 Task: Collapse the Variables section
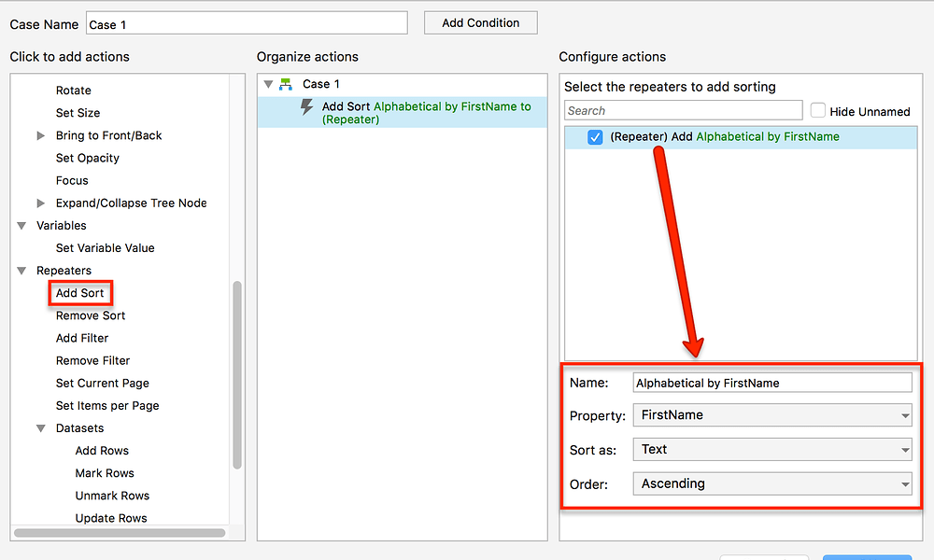21,226
